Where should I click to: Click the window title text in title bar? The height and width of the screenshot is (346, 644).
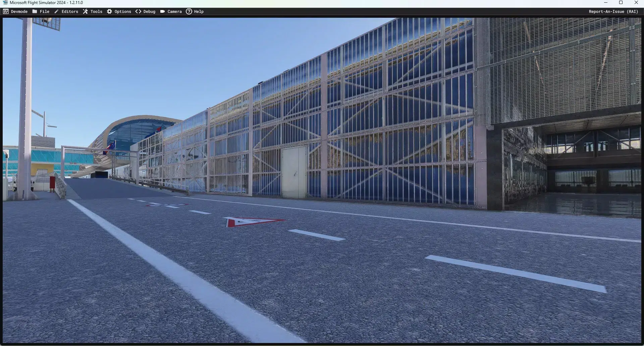pyautogui.click(x=46, y=3)
